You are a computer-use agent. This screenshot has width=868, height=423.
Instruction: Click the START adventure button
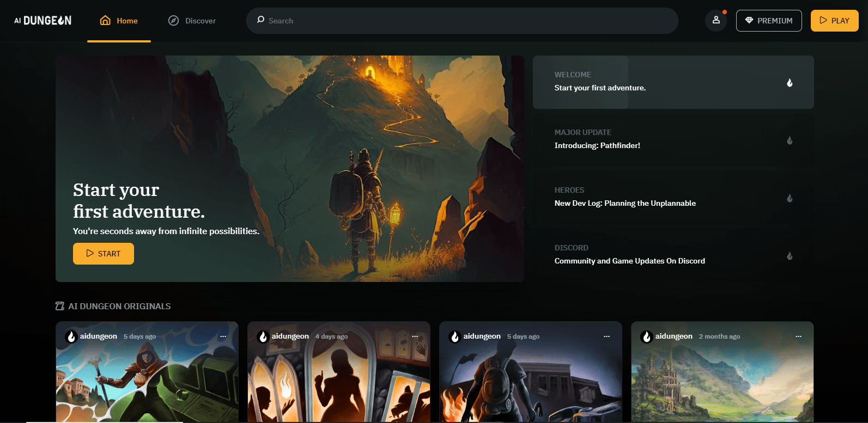pos(104,254)
